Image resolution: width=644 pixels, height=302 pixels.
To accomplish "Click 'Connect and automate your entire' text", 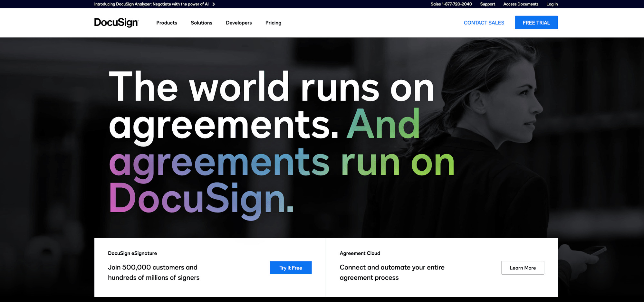I will (392, 267).
